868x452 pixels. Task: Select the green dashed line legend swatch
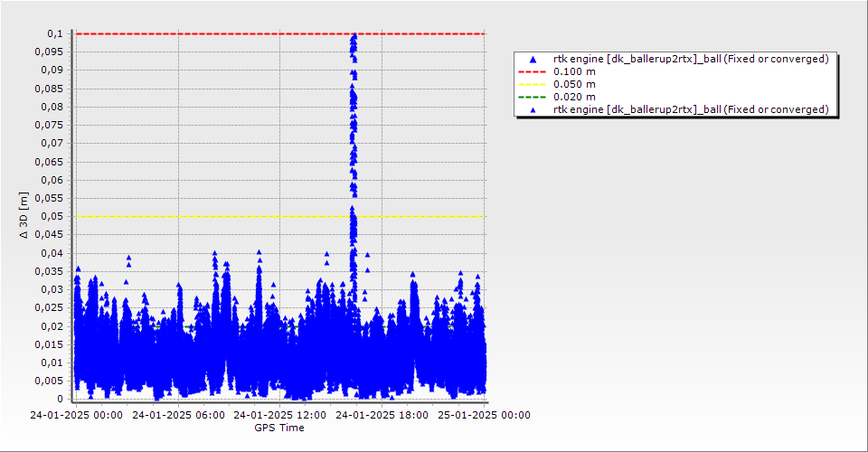532,98
